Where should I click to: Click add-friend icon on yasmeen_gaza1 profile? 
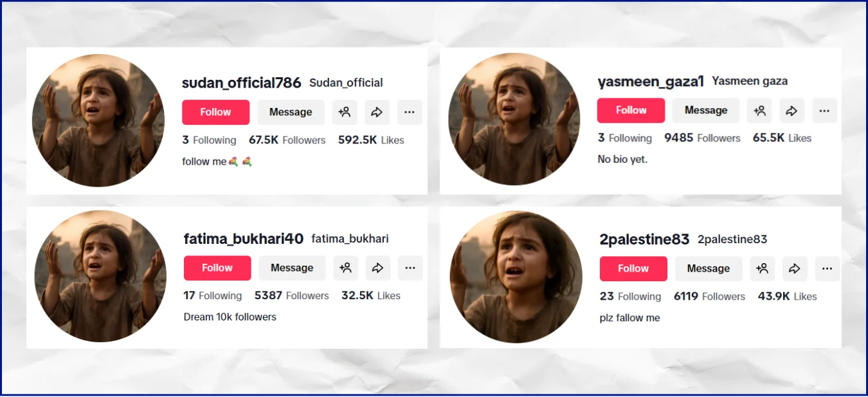(759, 111)
